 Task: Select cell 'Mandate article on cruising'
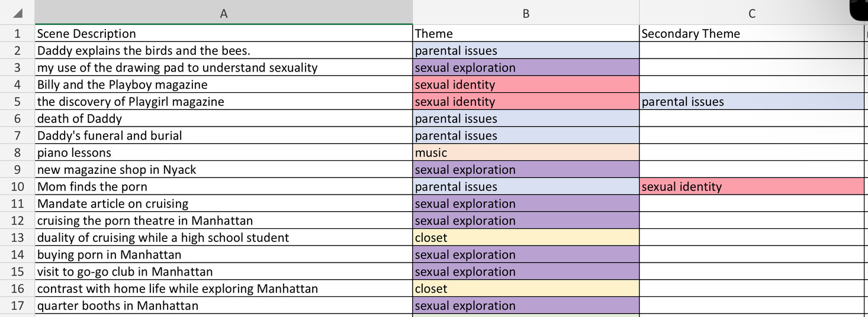click(x=224, y=204)
